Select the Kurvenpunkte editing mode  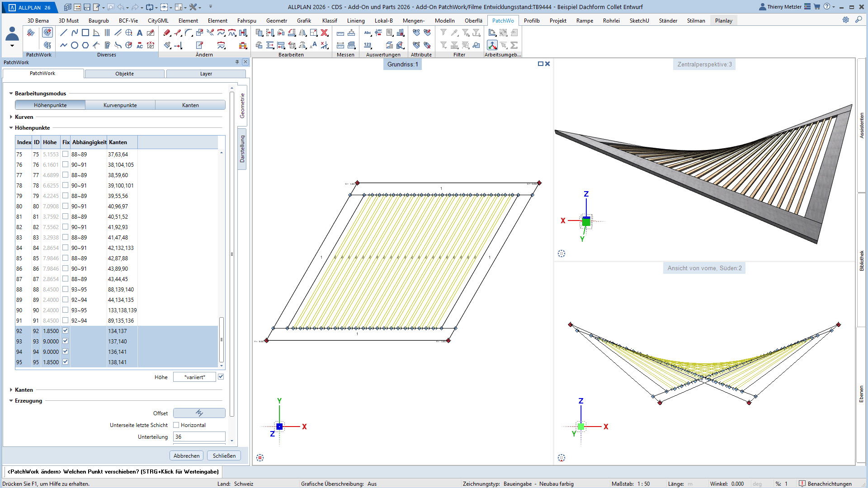[x=120, y=105]
